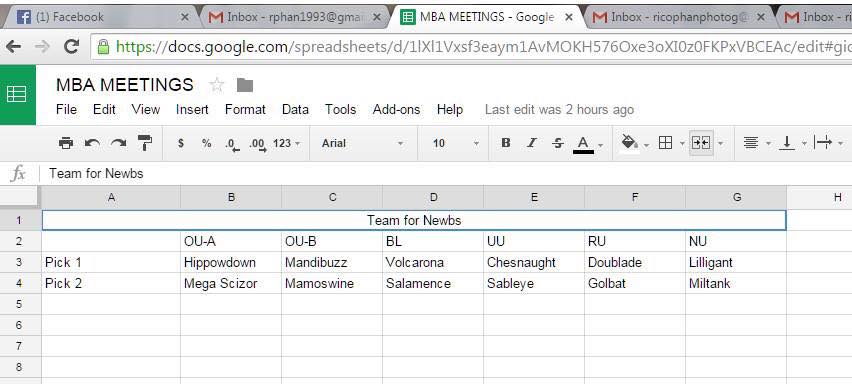Open the More formats 123 dropdown
Image resolution: width=852 pixels, height=384 pixels.
(286, 143)
